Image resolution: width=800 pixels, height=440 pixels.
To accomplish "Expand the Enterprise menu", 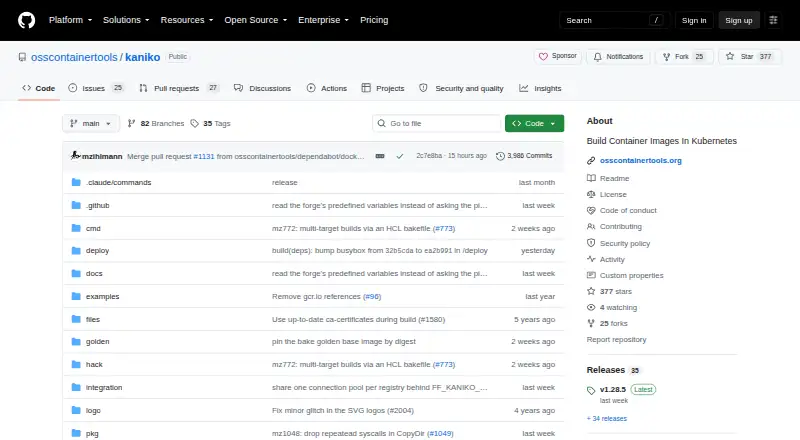I will (x=323, y=20).
